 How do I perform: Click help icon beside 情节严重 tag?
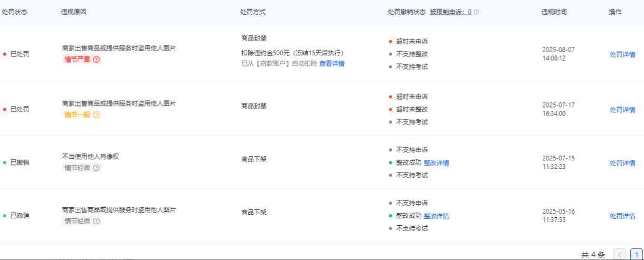click(x=96, y=60)
